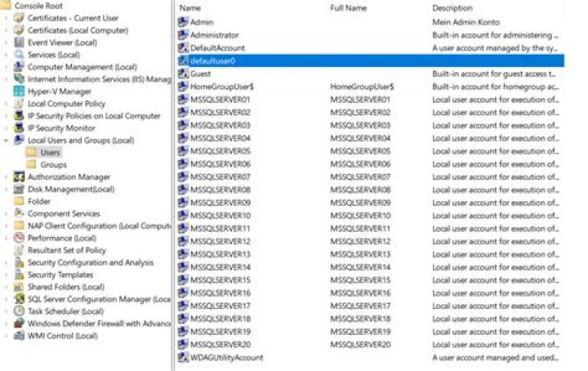Select the Services (Local) gear icon
Viewport: 588px width, 371px height.
pyautogui.click(x=19, y=55)
